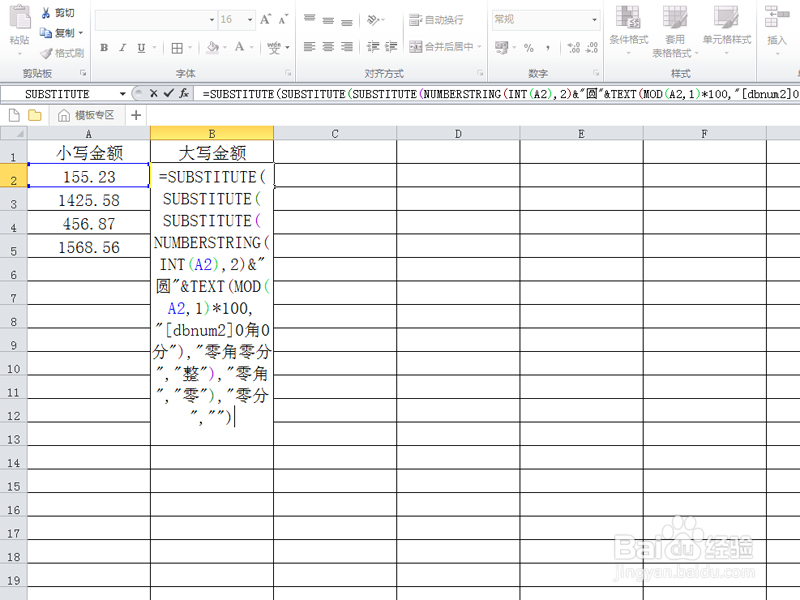Toggle Wrap Text (自动换行)
The width and height of the screenshot is (800, 600).
(436, 20)
